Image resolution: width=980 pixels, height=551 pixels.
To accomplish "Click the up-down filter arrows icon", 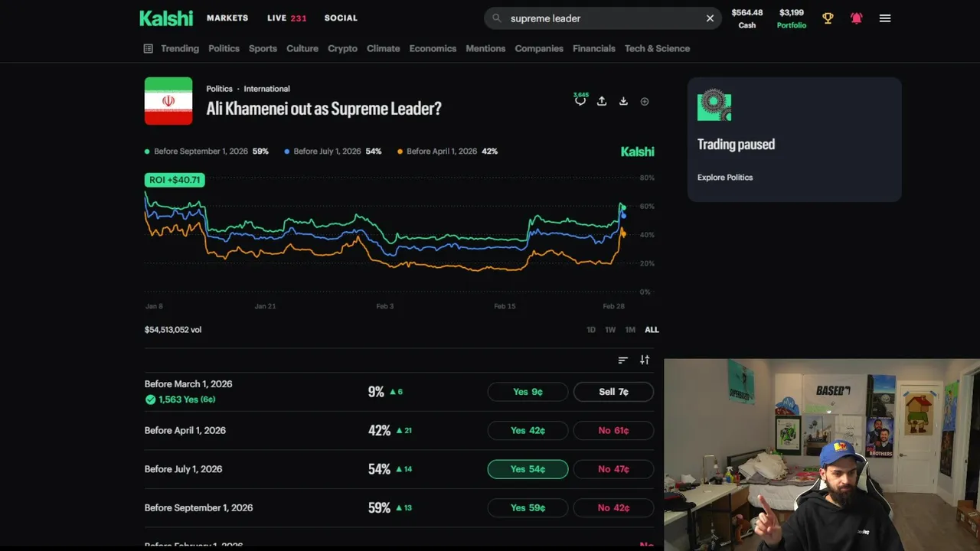I will [645, 360].
